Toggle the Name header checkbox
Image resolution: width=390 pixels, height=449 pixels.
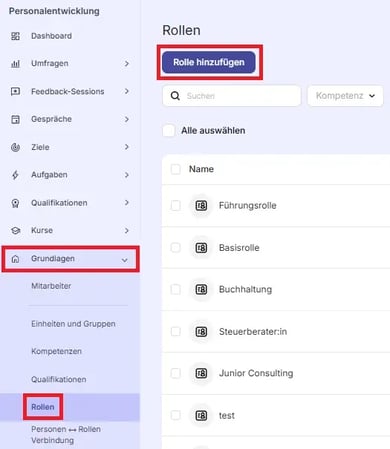(x=176, y=169)
